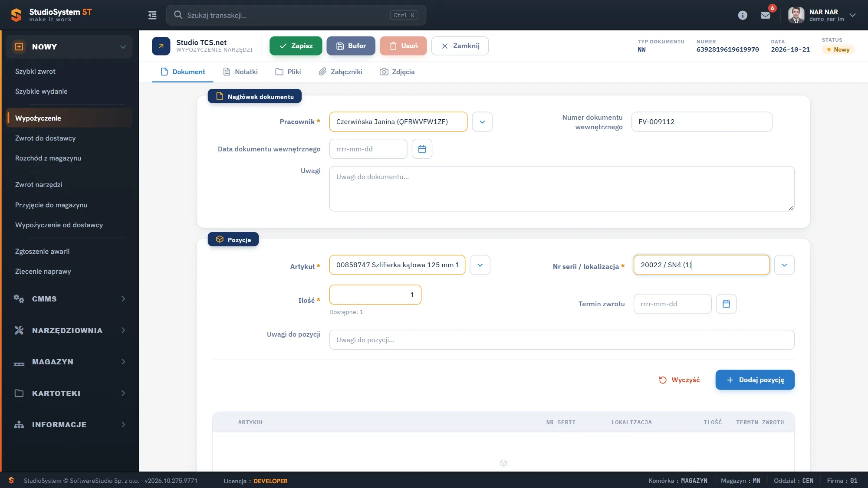
Task: Open the info icon in top bar
Action: tap(743, 15)
